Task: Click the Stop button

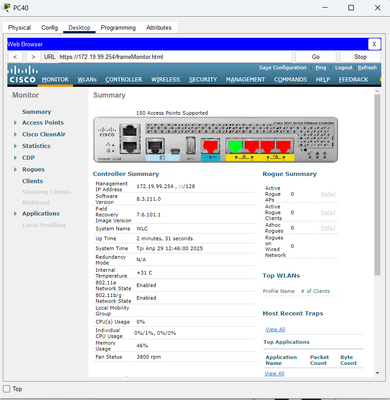Action: (360, 57)
